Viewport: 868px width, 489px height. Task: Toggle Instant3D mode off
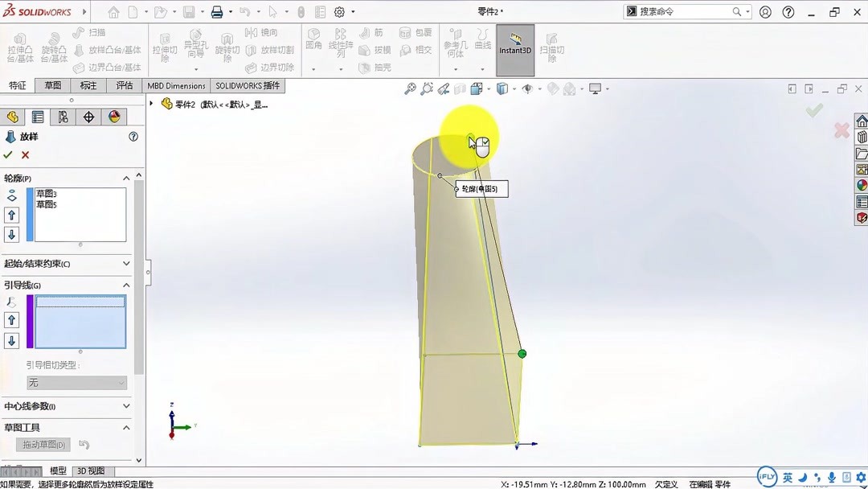coord(516,50)
